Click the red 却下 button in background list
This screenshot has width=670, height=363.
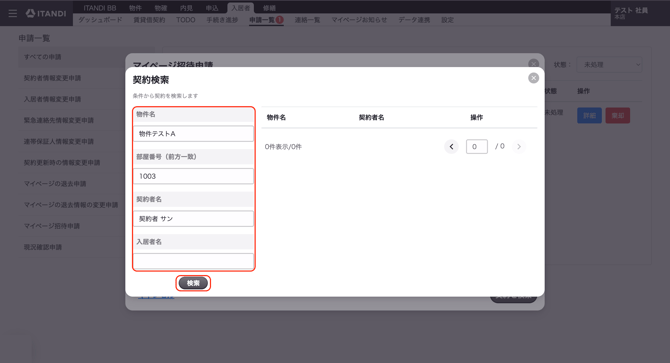point(617,115)
